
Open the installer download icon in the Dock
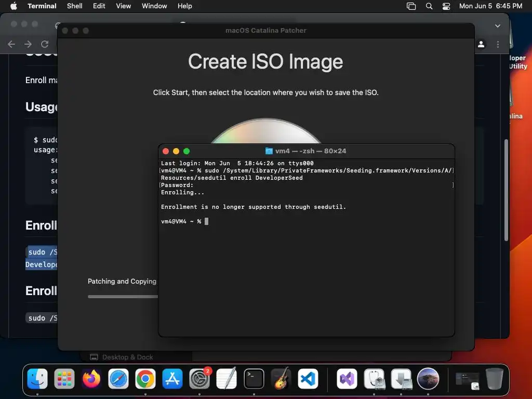point(402,379)
